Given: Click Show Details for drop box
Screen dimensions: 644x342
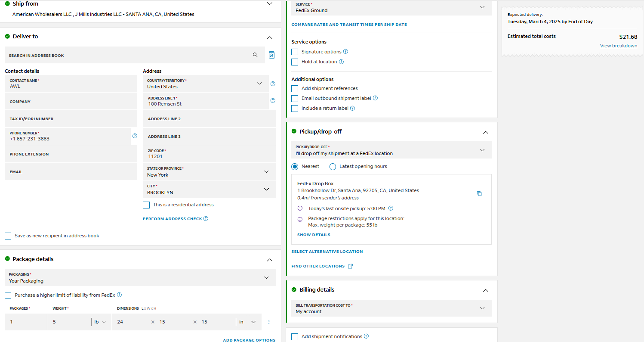Looking at the screenshot, I should point(314,235).
